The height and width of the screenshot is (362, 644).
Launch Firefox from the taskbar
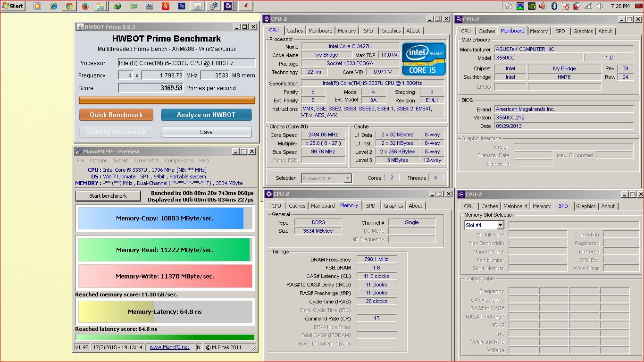[x=85, y=6]
